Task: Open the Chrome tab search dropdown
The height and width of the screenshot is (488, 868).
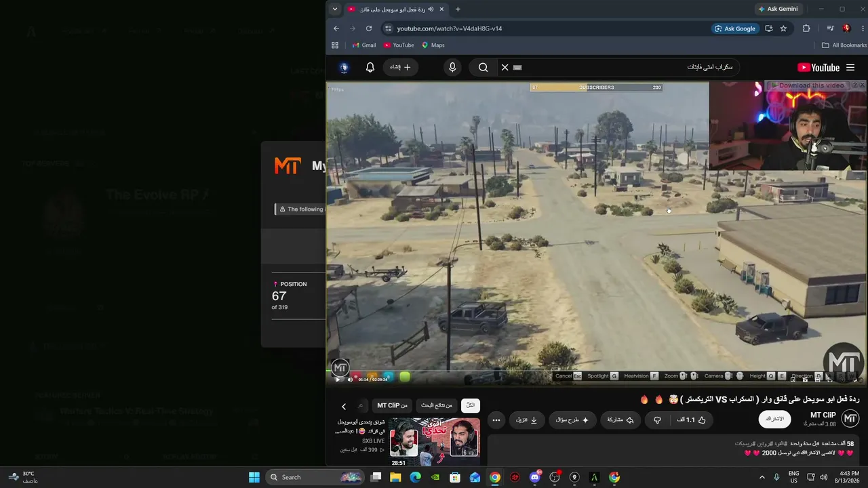Action: click(334, 9)
